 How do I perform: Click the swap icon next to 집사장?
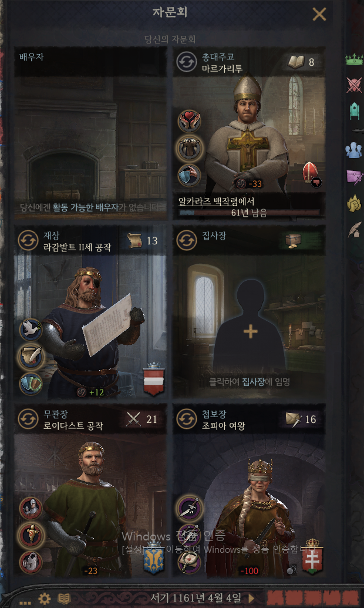pyautogui.click(x=187, y=240)
